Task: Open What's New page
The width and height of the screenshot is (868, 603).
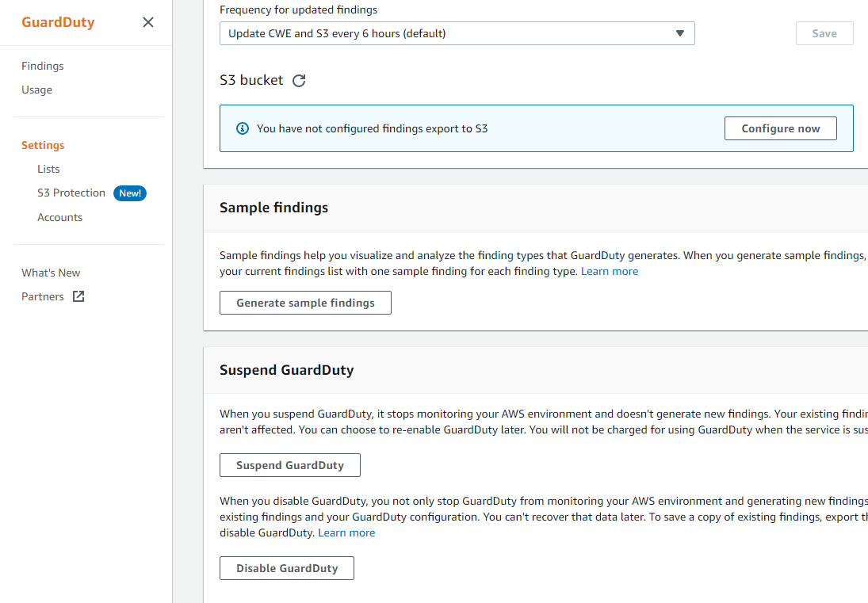Action: (x=51, y=273)
